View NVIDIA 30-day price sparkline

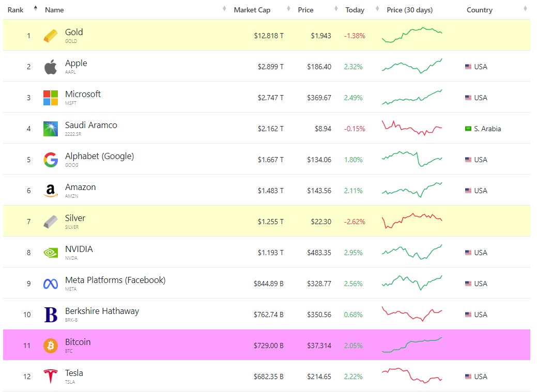(x=412, y=252)
